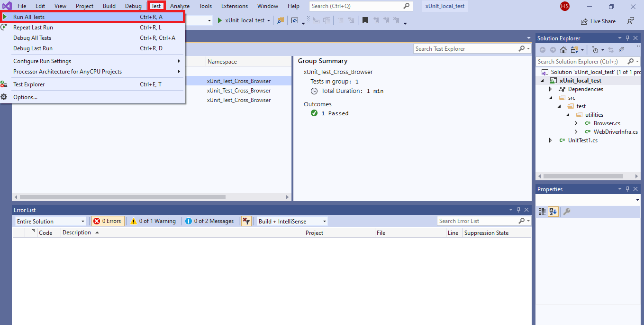Click Collapse All icon in Solution Explorer
This screenshot has height=325, width=644.
621,50
